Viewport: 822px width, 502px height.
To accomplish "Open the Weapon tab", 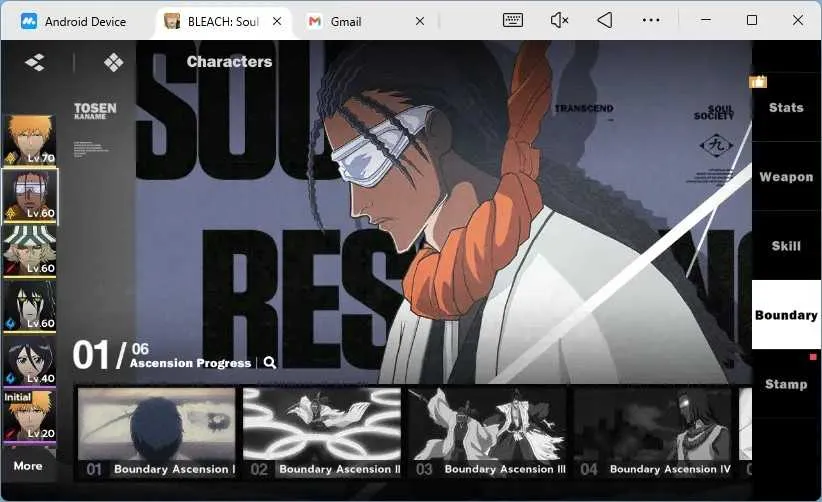I will [x=786, y=177].
